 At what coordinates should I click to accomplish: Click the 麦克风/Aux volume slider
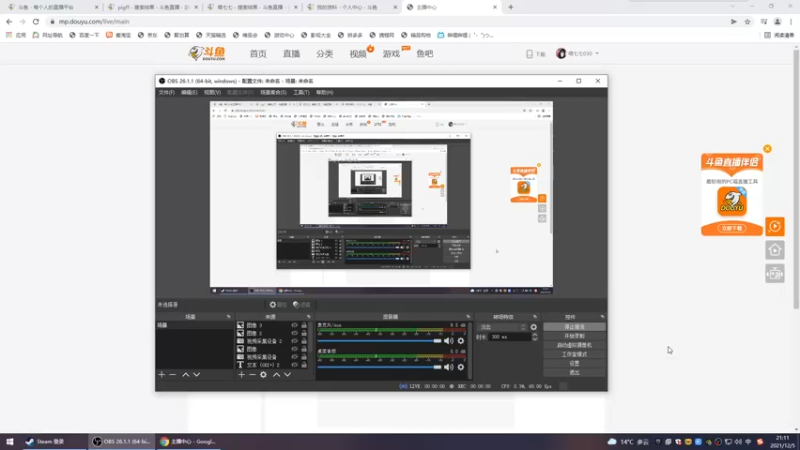(379, 341)
